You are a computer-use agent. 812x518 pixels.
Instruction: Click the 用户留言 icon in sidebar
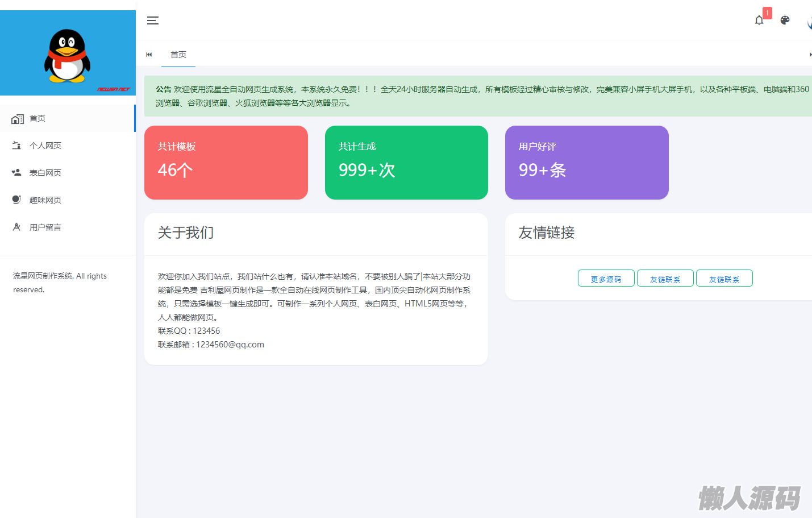(x=16, y=227)
